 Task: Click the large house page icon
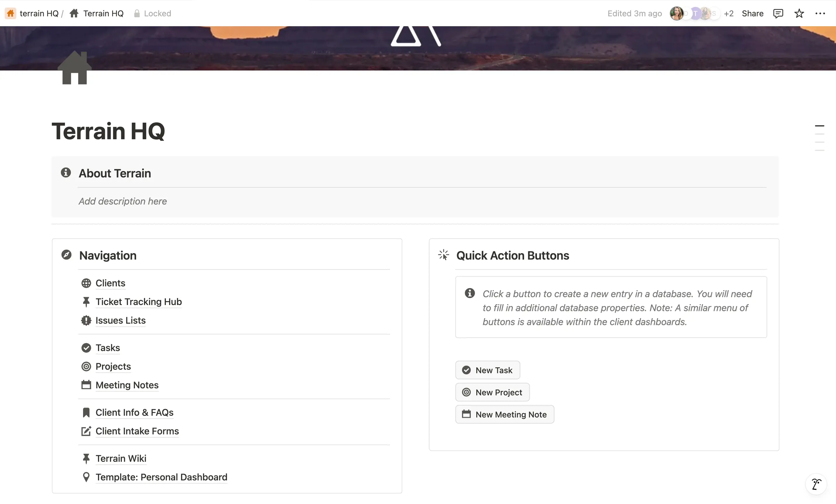point(75,68)
